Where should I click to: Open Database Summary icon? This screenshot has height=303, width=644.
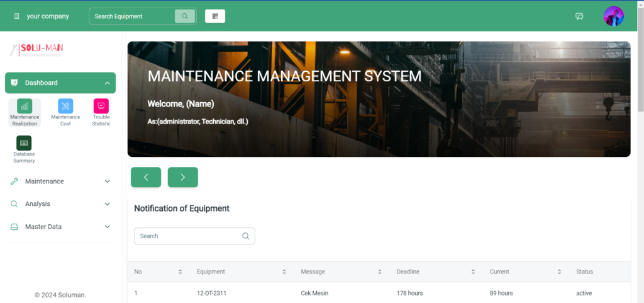24,143
